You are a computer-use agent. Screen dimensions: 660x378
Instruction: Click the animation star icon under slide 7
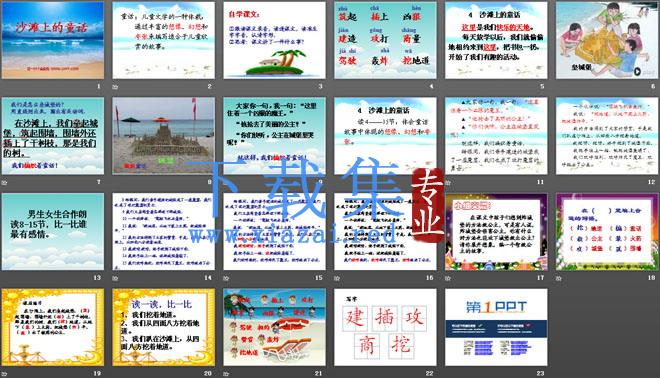tap(5, 182)
